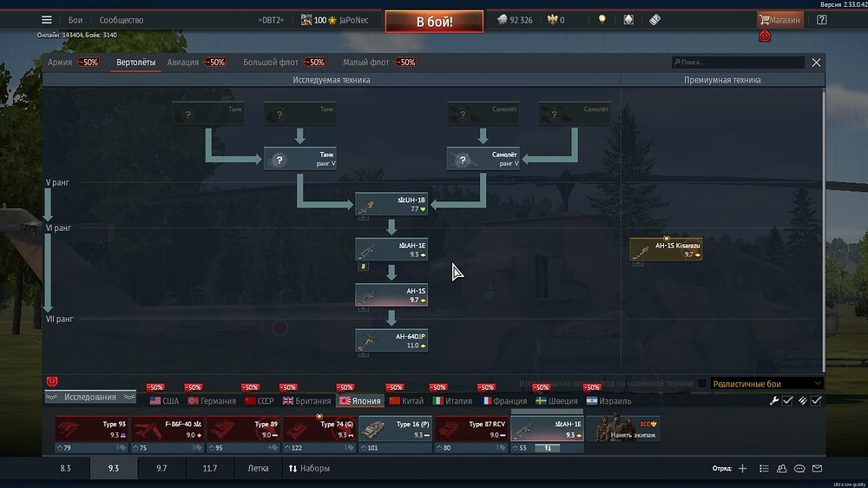Switch to the 11.7 preset
The image size is (868, 488).
pyautogui.click(x=210, y=468)
